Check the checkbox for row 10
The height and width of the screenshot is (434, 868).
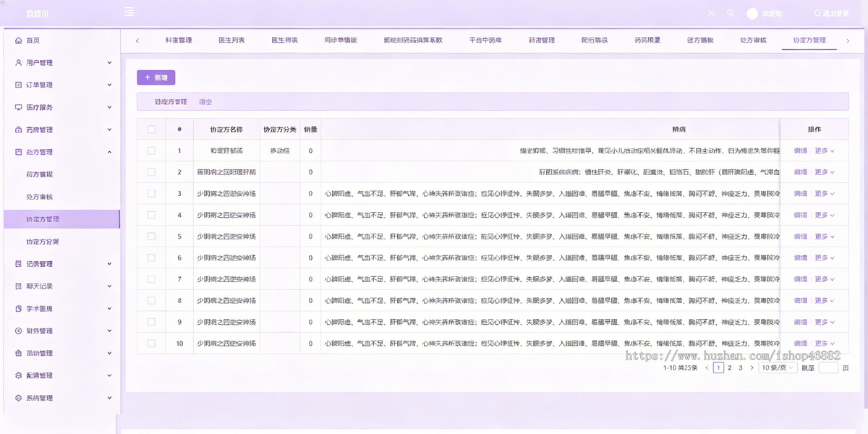(x=151, y=344)
